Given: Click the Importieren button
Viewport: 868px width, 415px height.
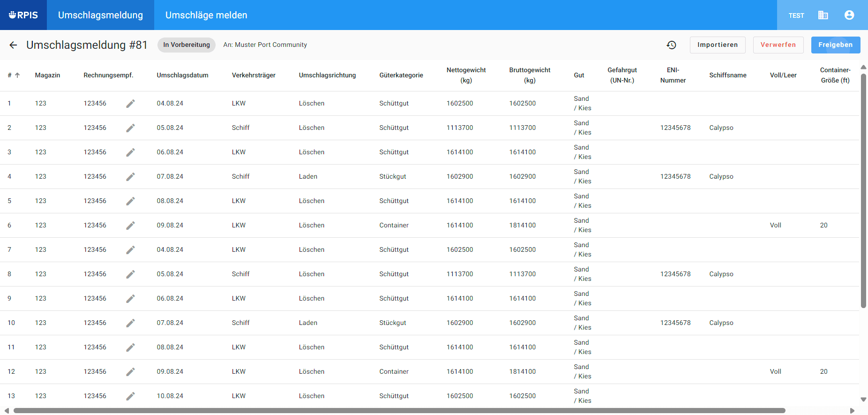Looking at the screenshot, I should 718,45.
